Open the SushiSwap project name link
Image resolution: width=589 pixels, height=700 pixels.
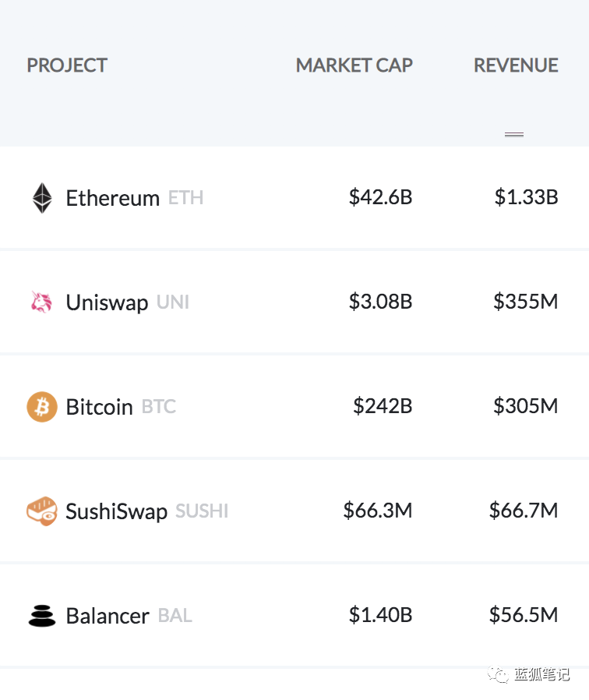pyautogui.click(x=116, y=511)
